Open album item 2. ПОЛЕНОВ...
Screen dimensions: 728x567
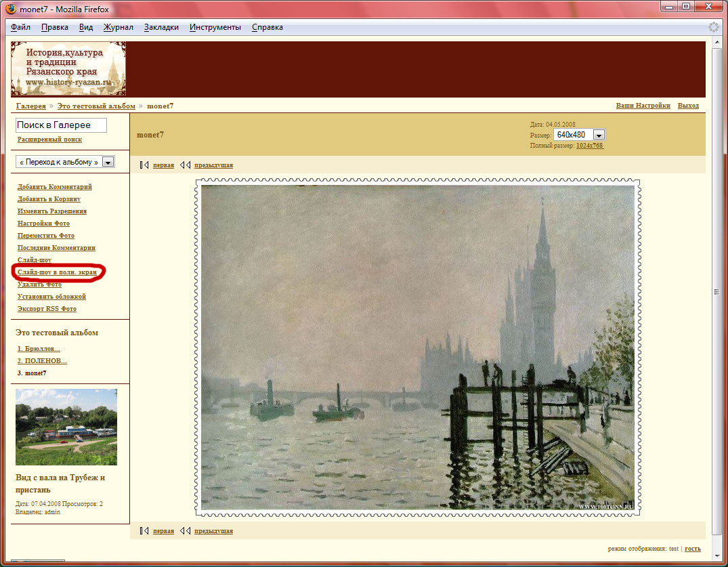[42, 361]
